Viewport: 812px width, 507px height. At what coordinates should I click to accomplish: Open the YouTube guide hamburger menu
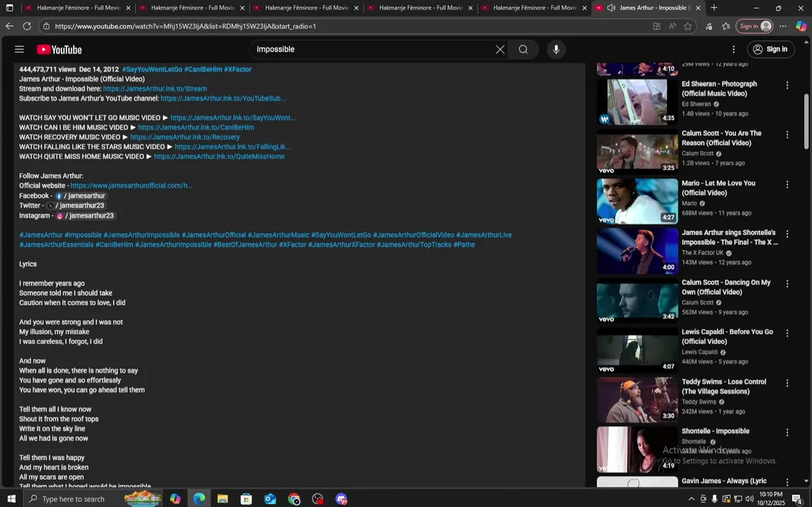coord(19,49)
